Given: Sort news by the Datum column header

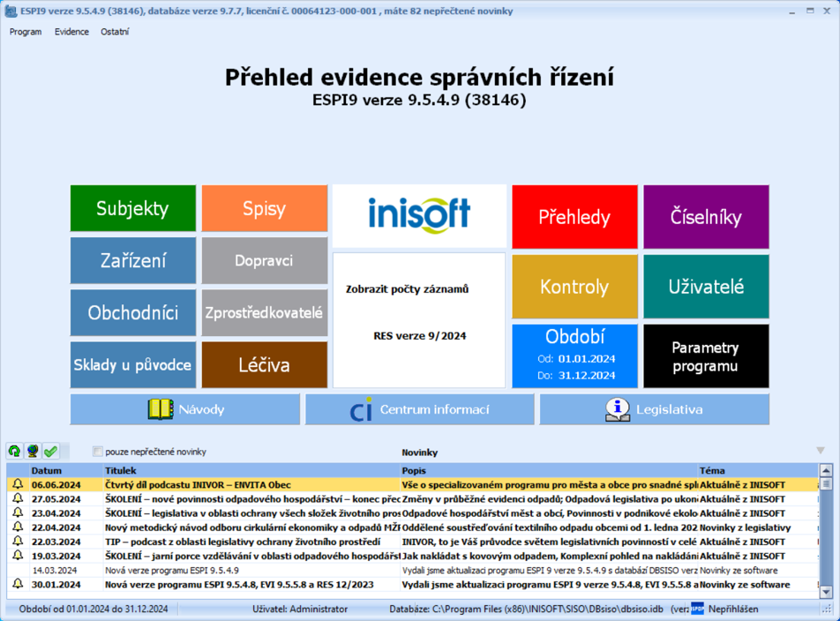Looking at the screenshot, I should [66, 470].
